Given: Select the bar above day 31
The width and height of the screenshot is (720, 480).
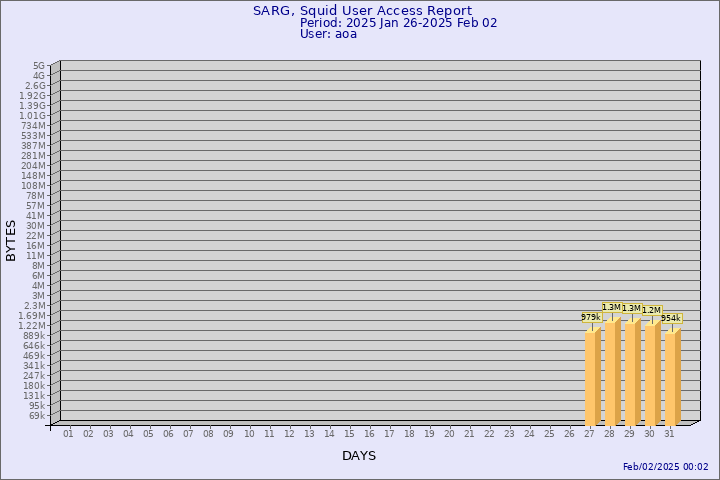Looking at the screenshot, I should pyautogui.click(x=672, y=377).
